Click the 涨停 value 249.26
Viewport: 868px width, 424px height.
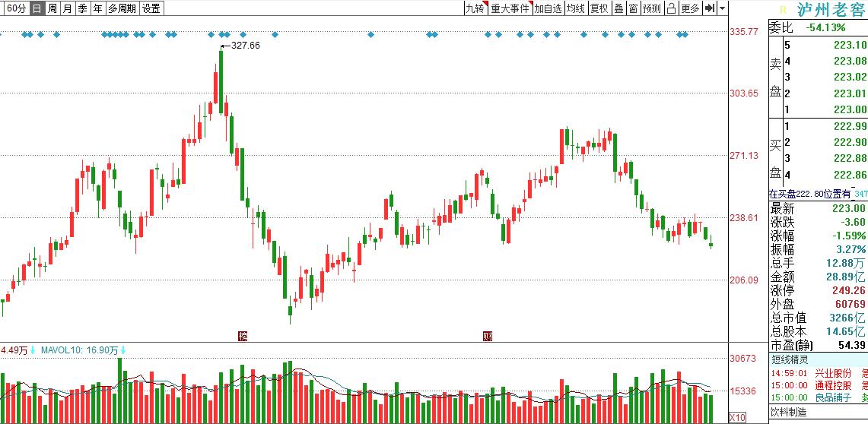tap(851, 291)
